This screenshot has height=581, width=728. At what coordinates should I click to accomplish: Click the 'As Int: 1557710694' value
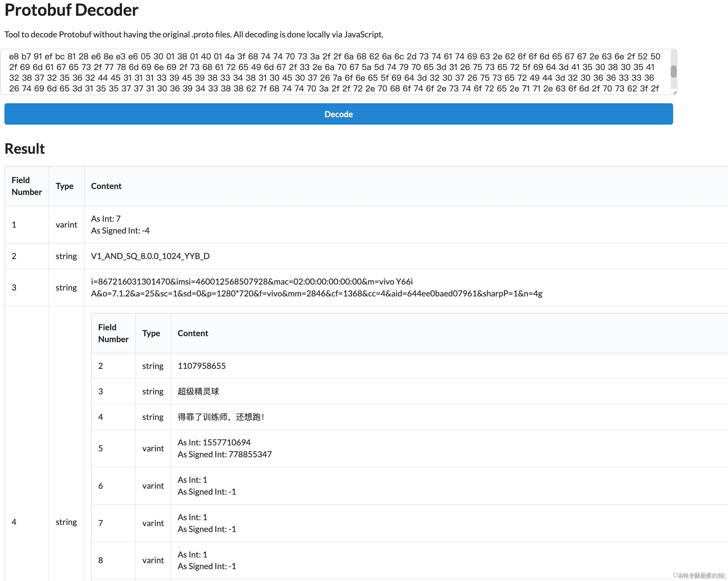pyautogui.click(x=214, y=442)
